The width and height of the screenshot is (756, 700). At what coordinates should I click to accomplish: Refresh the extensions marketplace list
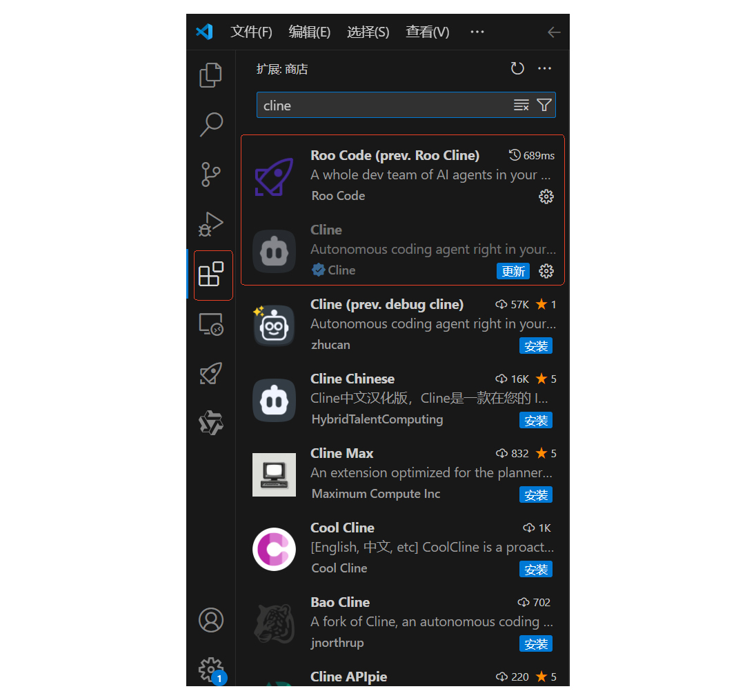tap(517, 68)
